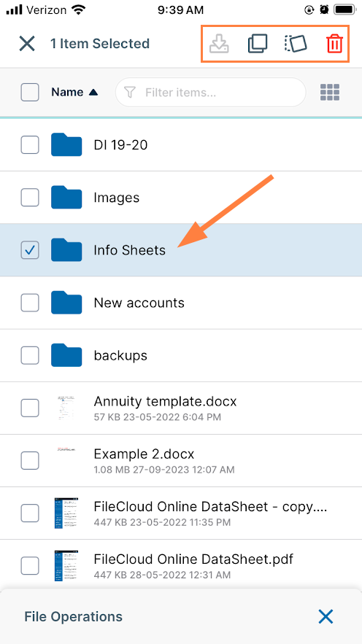Viewport: 362px width, 644px height.
Task: Open the FileCloud Online DataSheet - copy thumbnail
Action: click(66, 513)
